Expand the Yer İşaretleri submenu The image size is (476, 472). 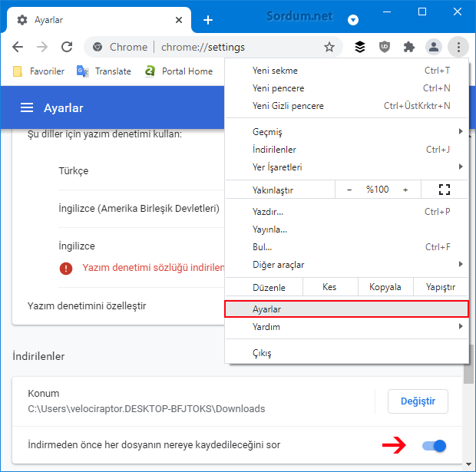(346, 167)
